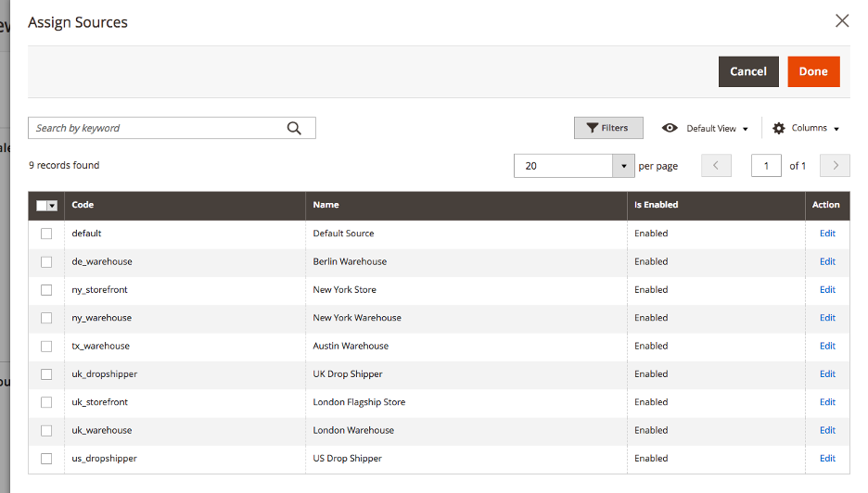Screen dimensions: 868x493
Task: Open the Filters funnel button
Action: click(x=608, y=128)
